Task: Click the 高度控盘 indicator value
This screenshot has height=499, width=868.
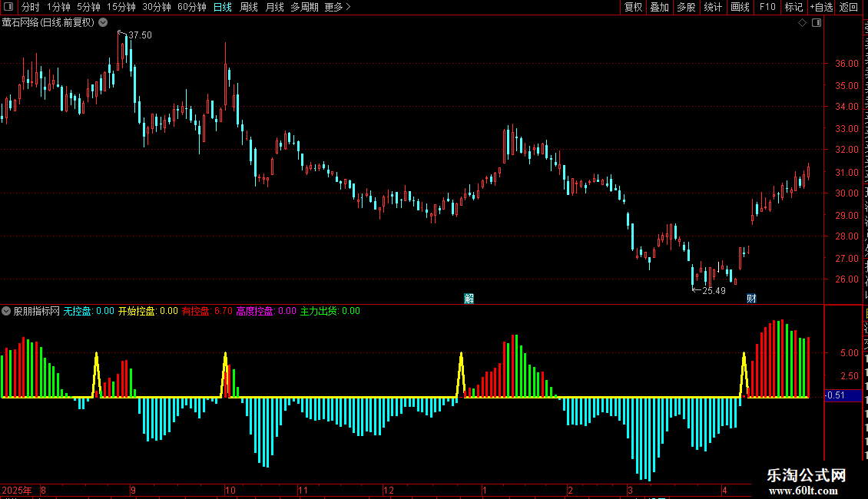Action: click(x=267, y=311)
